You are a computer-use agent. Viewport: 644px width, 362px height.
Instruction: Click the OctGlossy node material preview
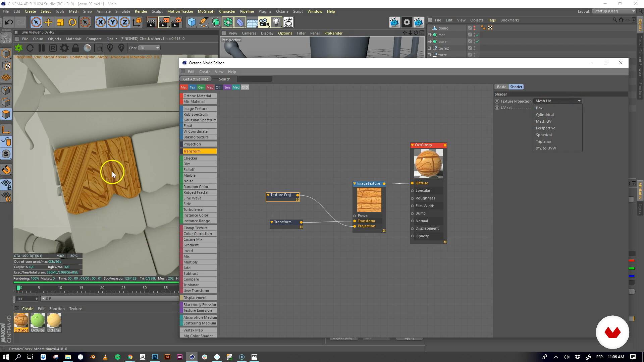point(428,163)
